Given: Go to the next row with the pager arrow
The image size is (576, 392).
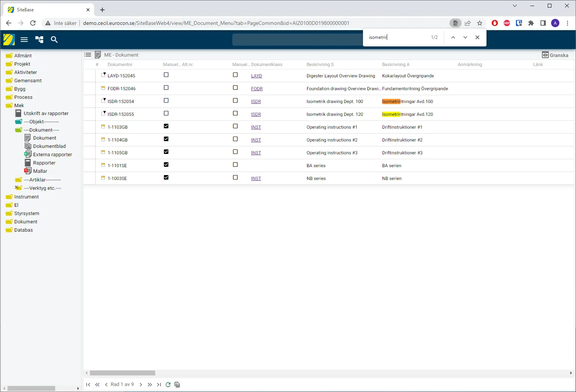Looking at the screenshot, I should click(141, 384).
